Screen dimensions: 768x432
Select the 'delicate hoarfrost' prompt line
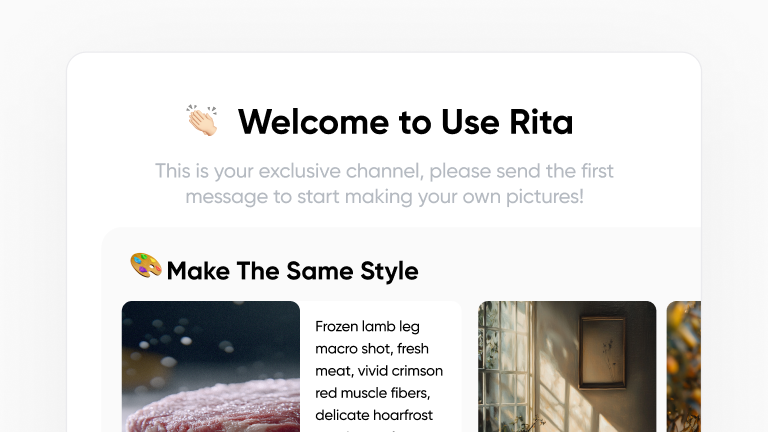point(374,415)
